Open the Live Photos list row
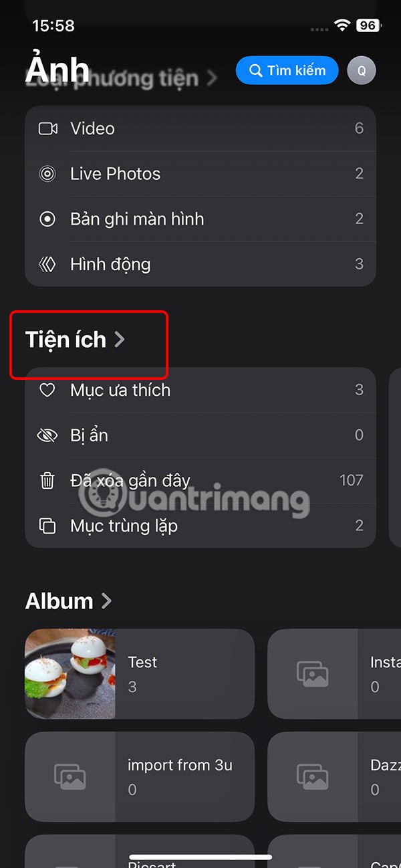This screenshot has width=401, height=868. 200,174
